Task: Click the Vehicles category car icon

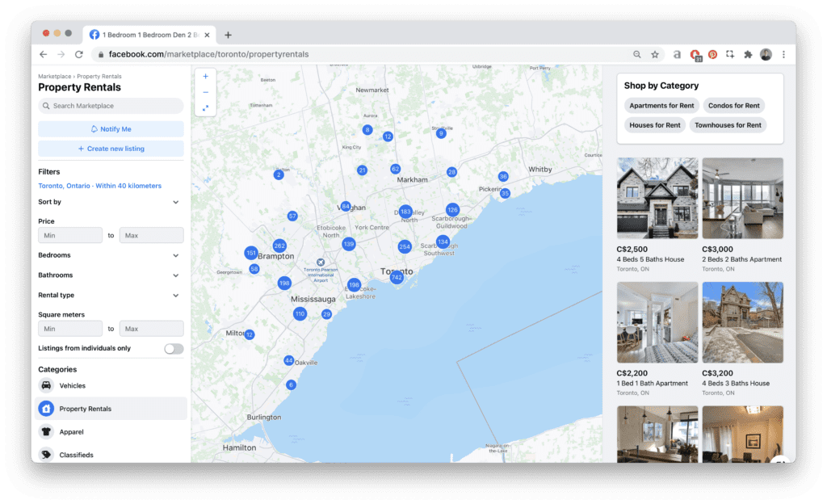Action: [46, 386]
